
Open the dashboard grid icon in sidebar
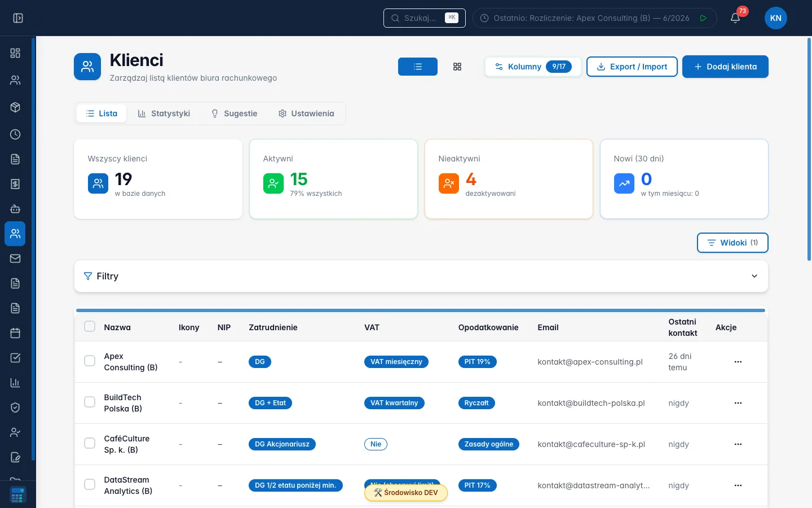tap(15, 53)
